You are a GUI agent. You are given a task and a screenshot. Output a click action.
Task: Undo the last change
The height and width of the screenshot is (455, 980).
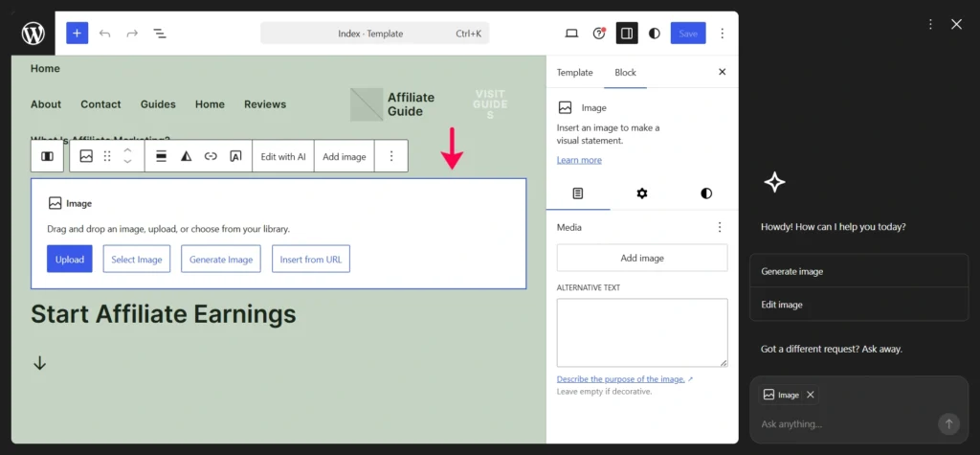point(104,34)
